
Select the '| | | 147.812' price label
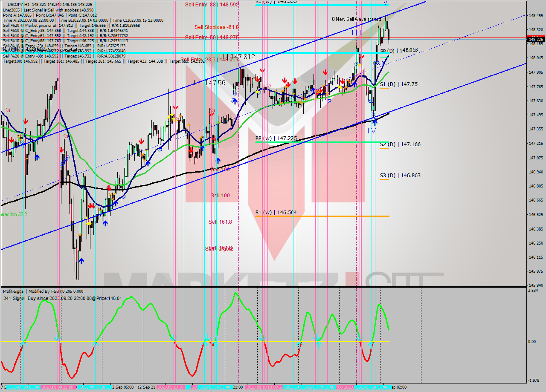tap(237, 56)
